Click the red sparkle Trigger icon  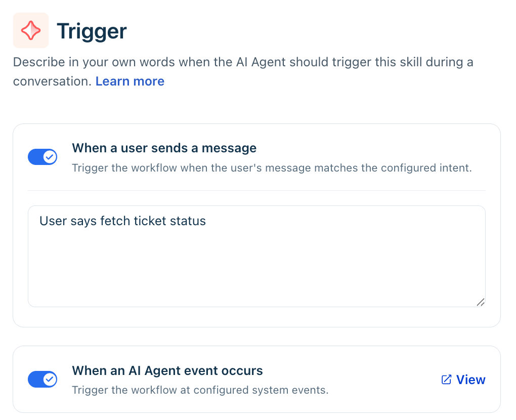coord(30,30)
